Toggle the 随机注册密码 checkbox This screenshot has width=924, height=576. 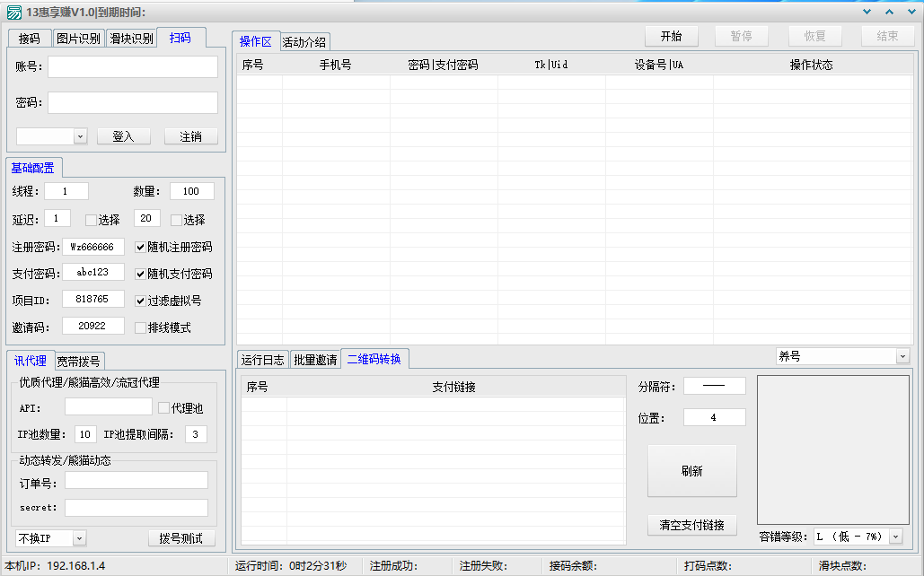[140, 247]
